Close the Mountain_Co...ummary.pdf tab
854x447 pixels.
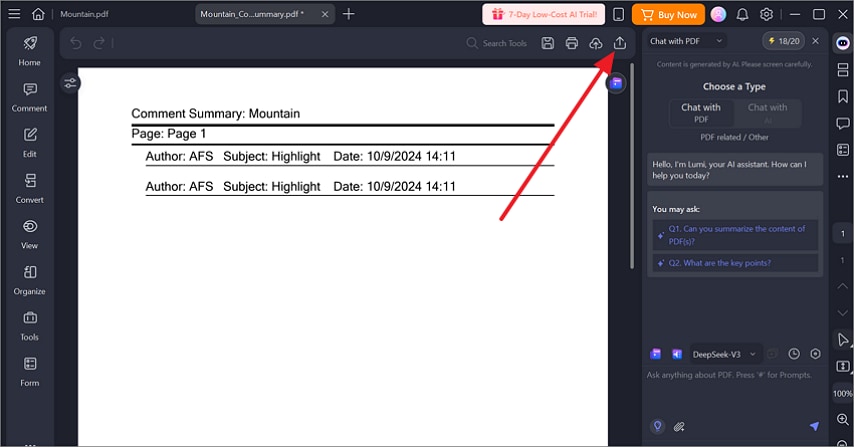(x=325, y=14)
